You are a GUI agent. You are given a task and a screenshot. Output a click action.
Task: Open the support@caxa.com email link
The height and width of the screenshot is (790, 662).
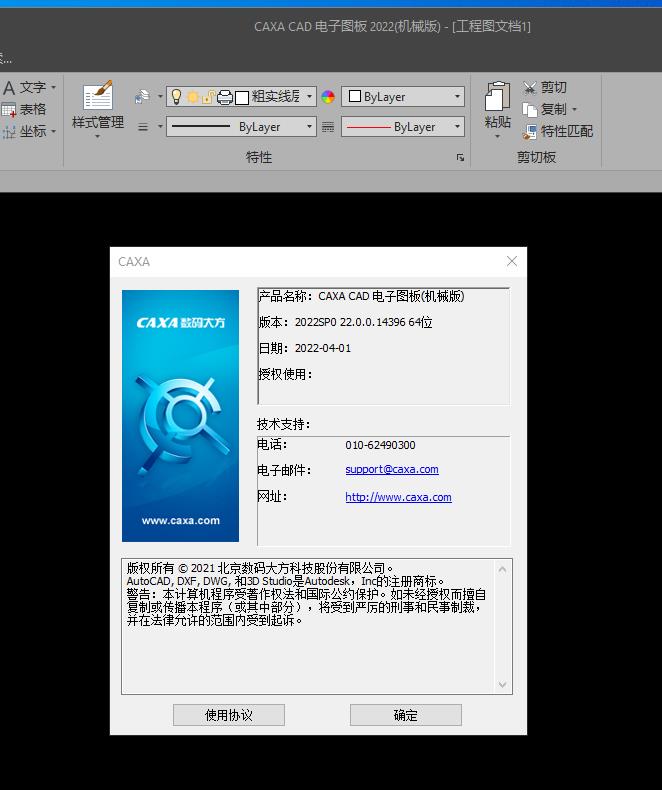392,469
